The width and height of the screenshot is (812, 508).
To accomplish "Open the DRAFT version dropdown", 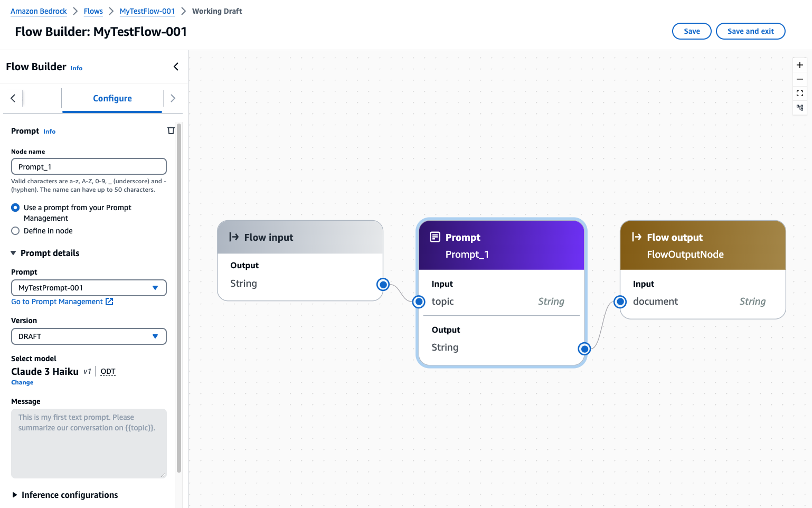I will coord(89,336).
